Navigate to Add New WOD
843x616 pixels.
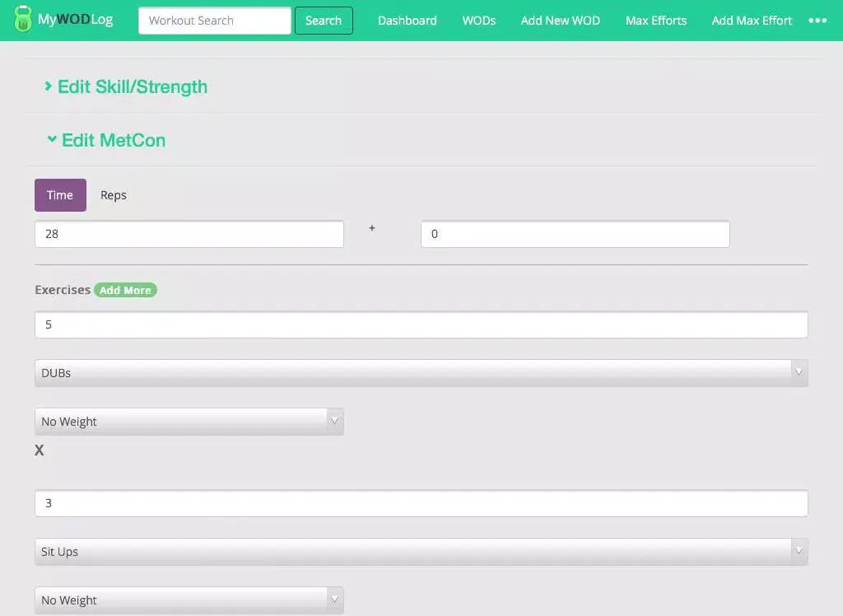(560, 21)
